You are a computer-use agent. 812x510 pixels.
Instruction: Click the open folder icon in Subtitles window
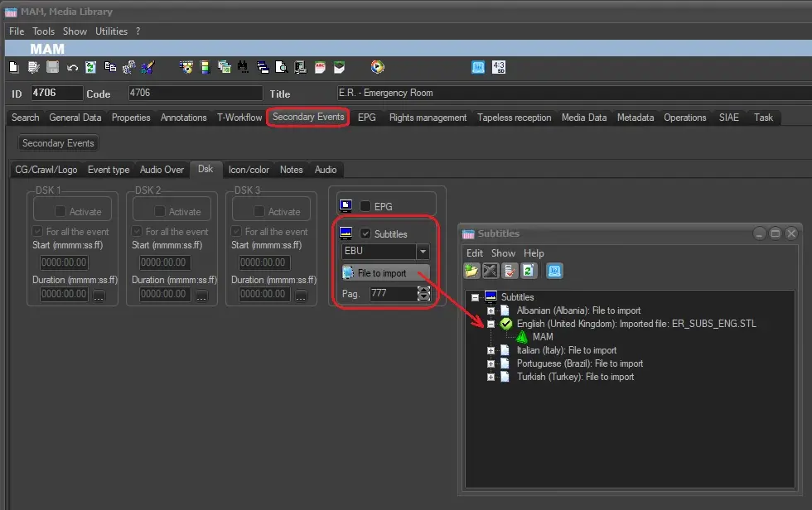click(471, 271)
